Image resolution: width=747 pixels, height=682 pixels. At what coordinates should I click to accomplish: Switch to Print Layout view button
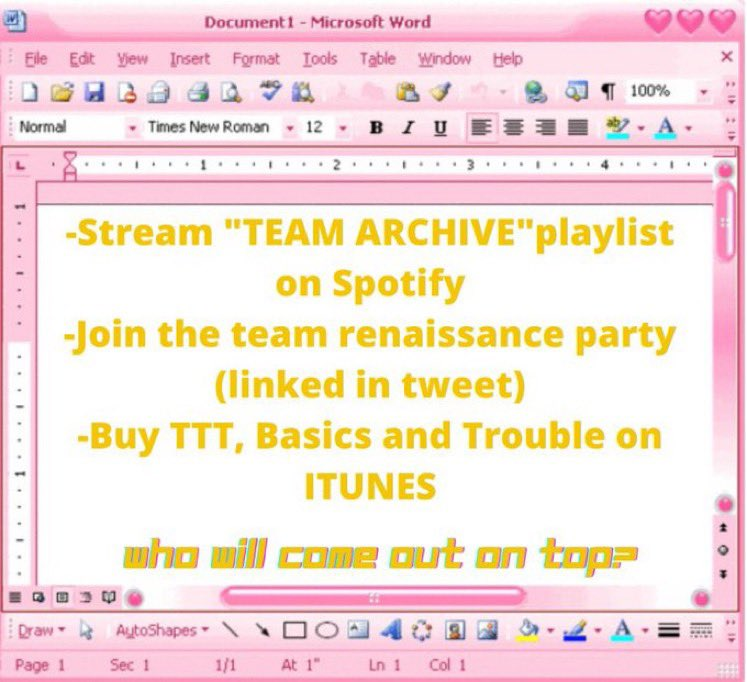[62, 597]
